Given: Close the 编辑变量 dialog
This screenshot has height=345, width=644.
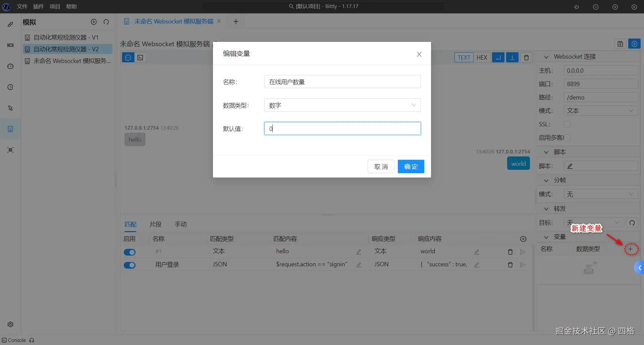Looking at the screenshot, I should pyautogui.click(x=419, y=54).
